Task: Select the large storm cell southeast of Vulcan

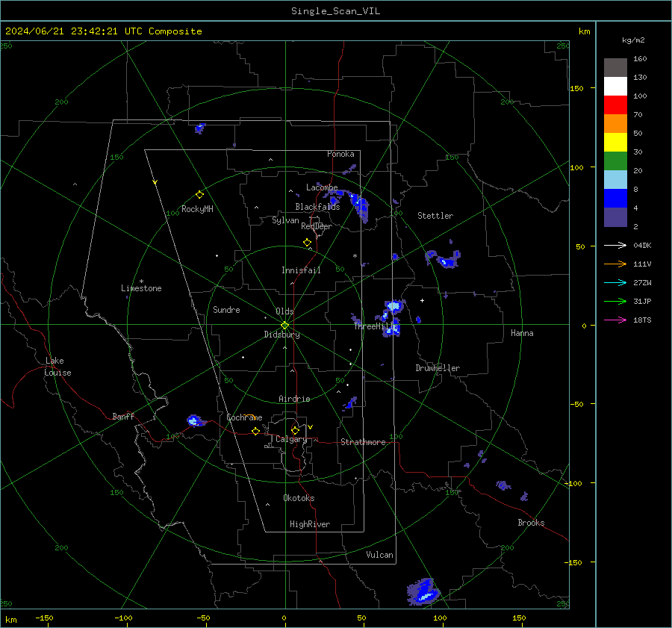Action: (x=423, y=592)
